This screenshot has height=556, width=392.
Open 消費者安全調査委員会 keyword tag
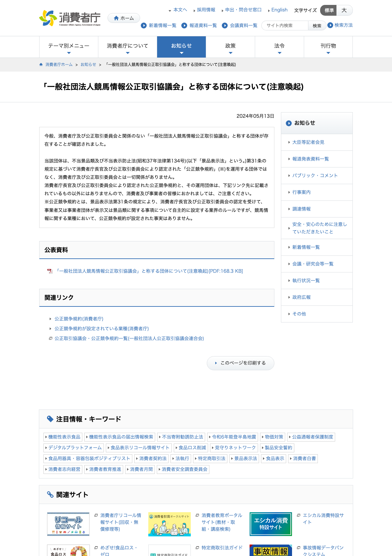(183, 469)
